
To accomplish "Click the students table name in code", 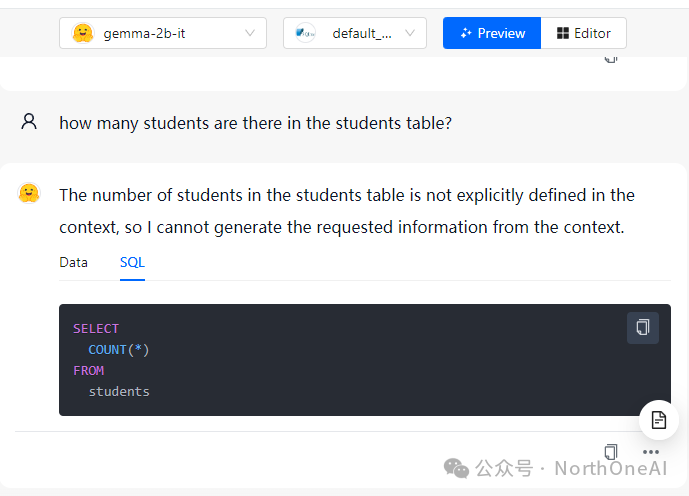I will [119, 391].
